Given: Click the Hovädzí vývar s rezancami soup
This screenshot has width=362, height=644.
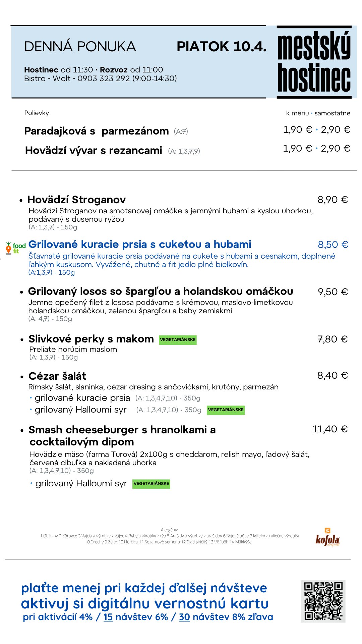Looking at the screenshot, I should pos(94,150).
